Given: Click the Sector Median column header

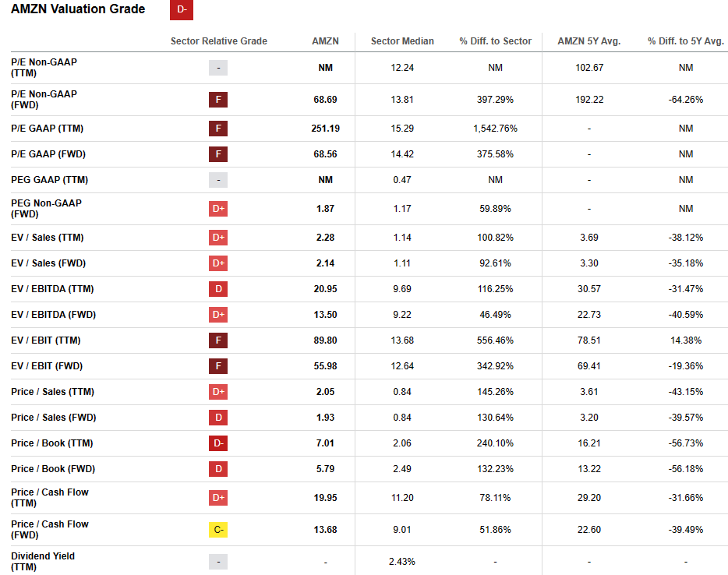Looking at the screenshot, I should tap(402, 41).
